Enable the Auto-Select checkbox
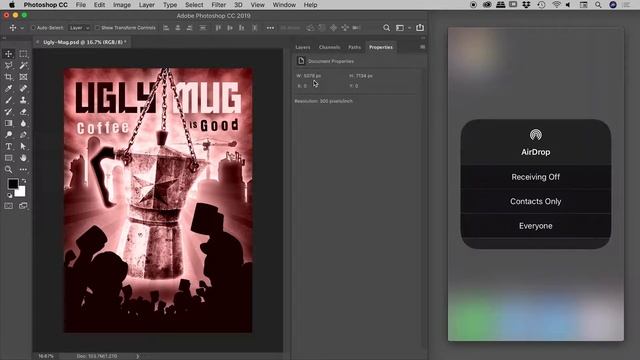 click(33, 28)
